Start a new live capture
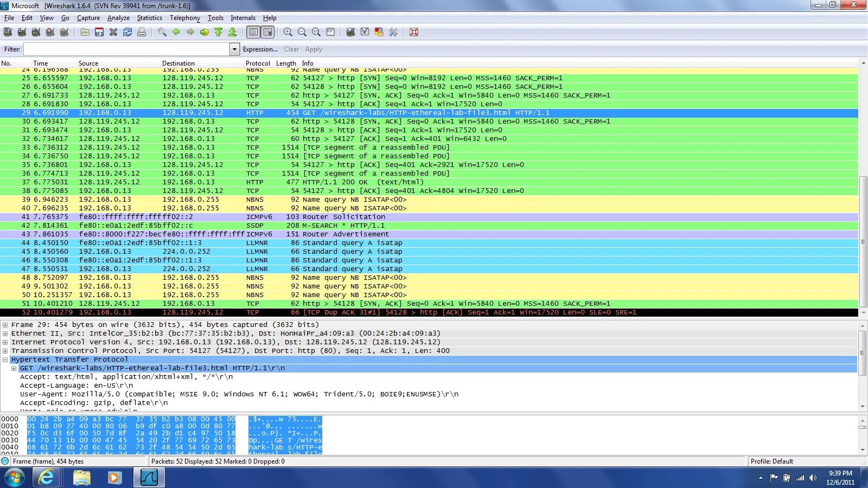The image size is (868, 488). (36, 32)
